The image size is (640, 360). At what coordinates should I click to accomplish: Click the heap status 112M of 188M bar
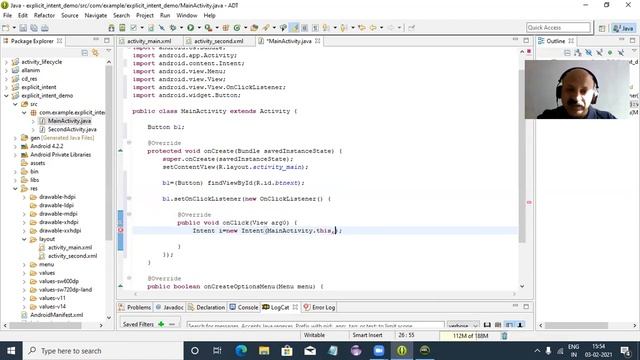point(470,336)
